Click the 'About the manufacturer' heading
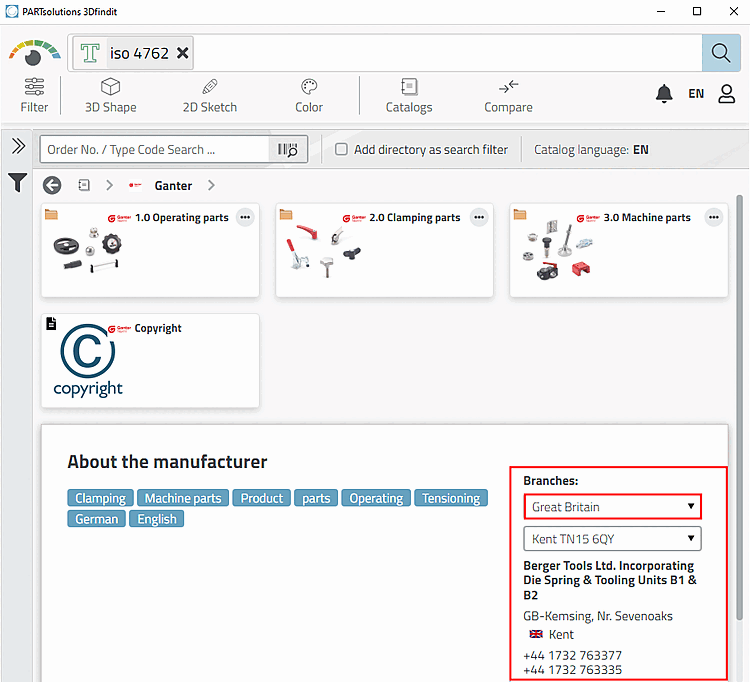 (167, 462)
